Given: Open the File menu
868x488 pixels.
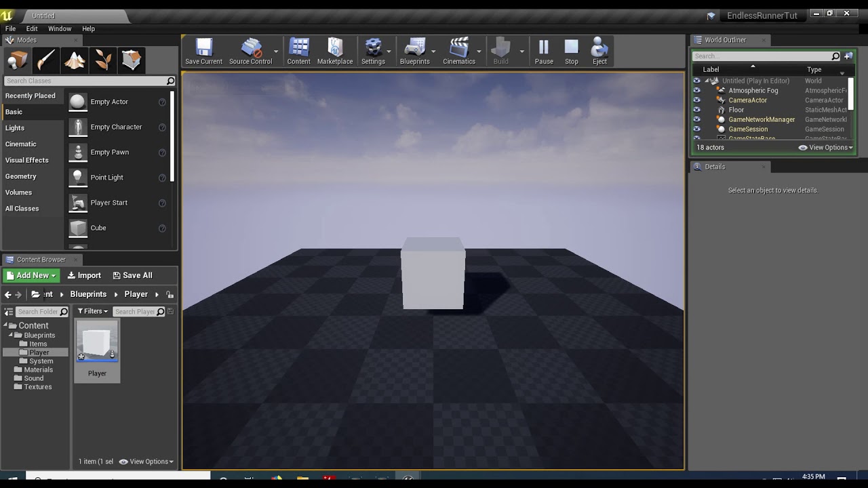Looking at the screenshot, I should [11, 28].
